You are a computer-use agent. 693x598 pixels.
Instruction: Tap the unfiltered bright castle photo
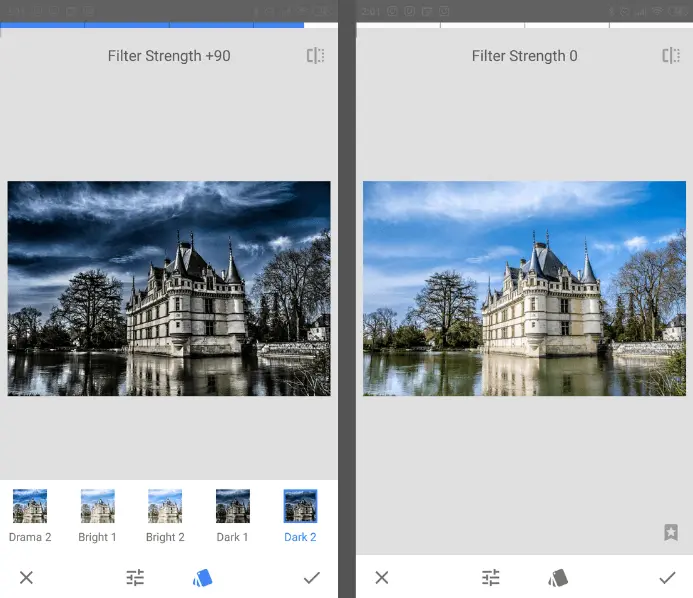[x=524, y=288]
